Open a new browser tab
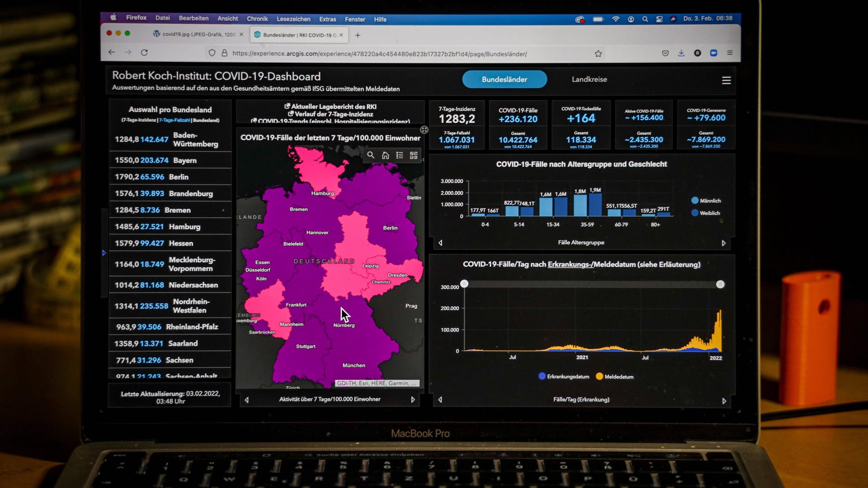The width and height of the screenshot is (868, 488). (358, 35)
